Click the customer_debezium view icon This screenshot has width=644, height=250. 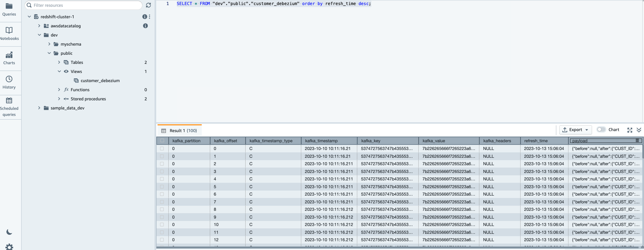(x=76, y=80)
